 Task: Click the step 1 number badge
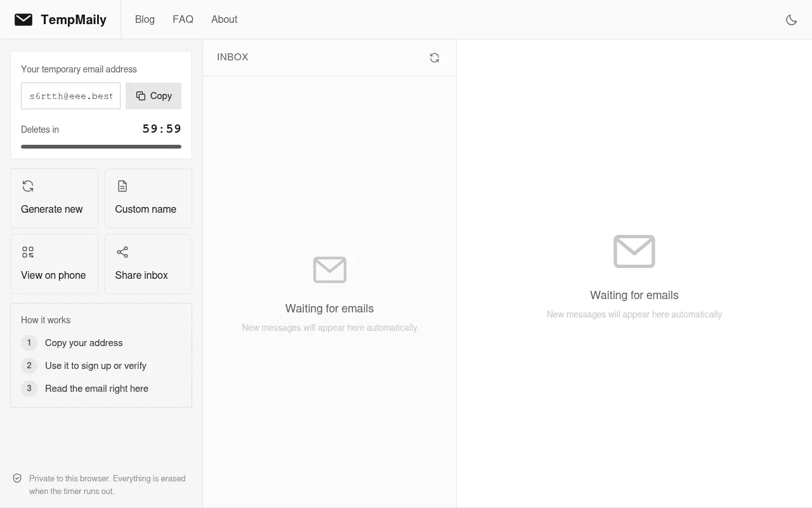point(29,343)
